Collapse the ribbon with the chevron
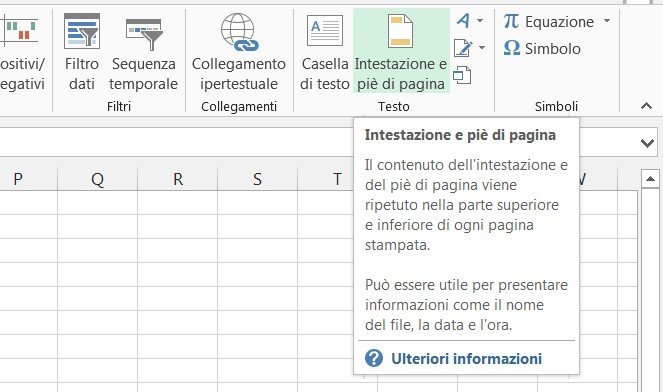 click(646, 106)
